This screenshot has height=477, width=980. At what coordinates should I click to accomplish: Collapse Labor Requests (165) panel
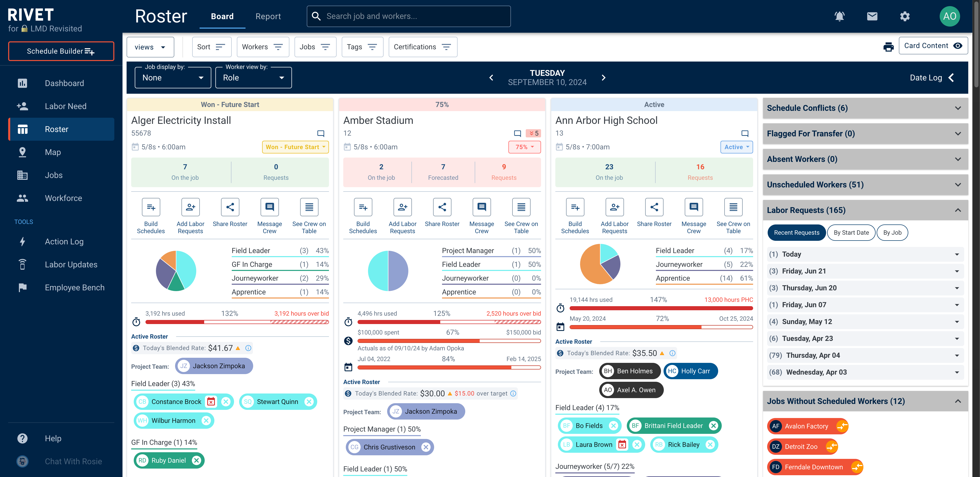[865, 210]
